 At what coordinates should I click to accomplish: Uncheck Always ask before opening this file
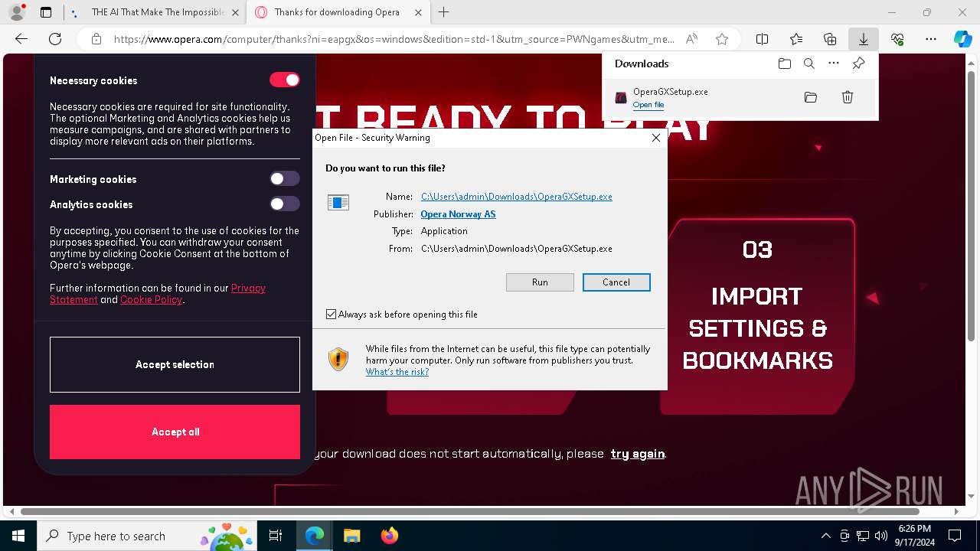coord(331,315)
